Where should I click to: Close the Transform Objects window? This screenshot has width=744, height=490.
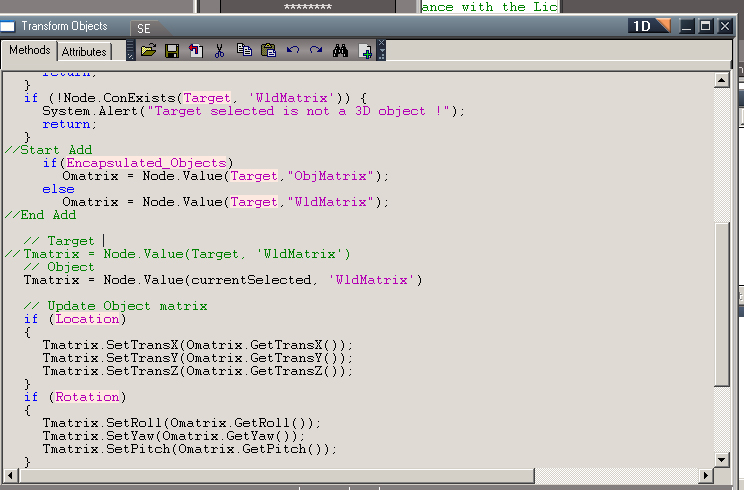[x=725, y=26]
